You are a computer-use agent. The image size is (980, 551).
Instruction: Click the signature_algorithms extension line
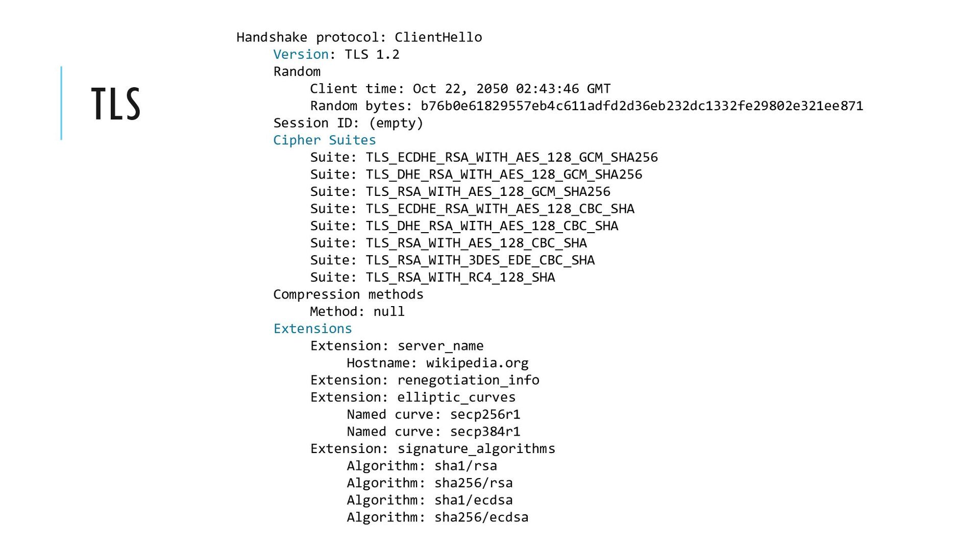pos(433,448)
